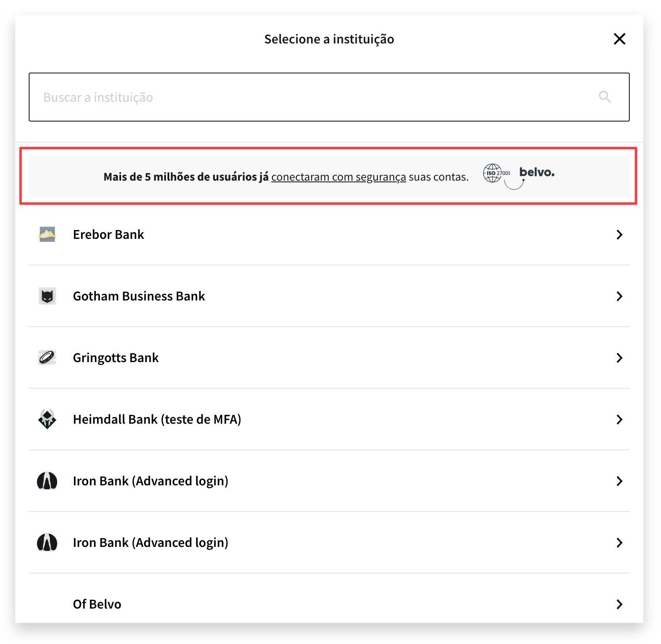Screen dimensions: 661x644
Task: Open Gotham Business Bank via its chevron
Action: point(619,296)
